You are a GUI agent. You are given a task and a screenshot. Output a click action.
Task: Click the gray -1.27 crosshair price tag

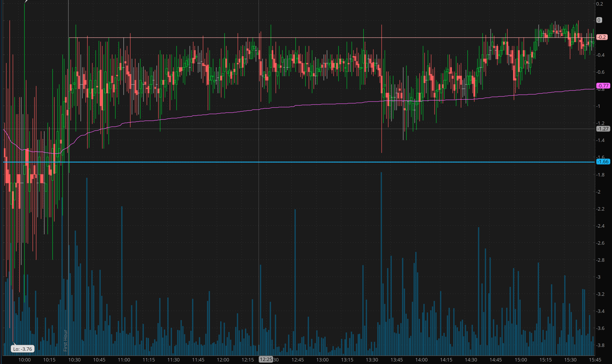(x=603, y=129)
